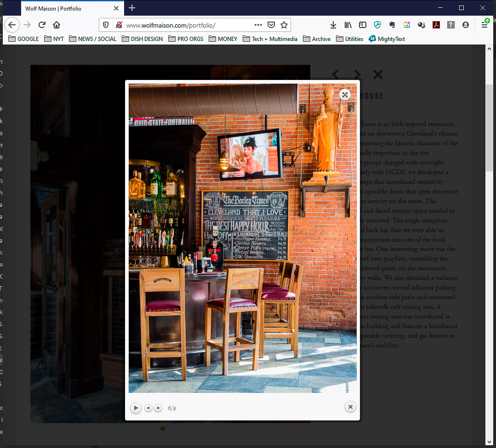This screenshot has width=496, height=448.
Task: Close the Wolf Maison Portfolio tab
Action: (x=116, y=8)
